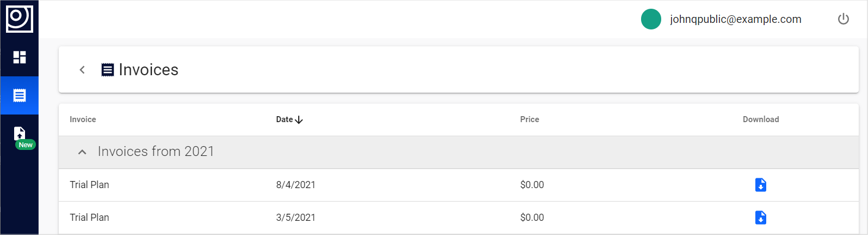
Task: Open the upload file icon marked New
Action: (20, 134)
